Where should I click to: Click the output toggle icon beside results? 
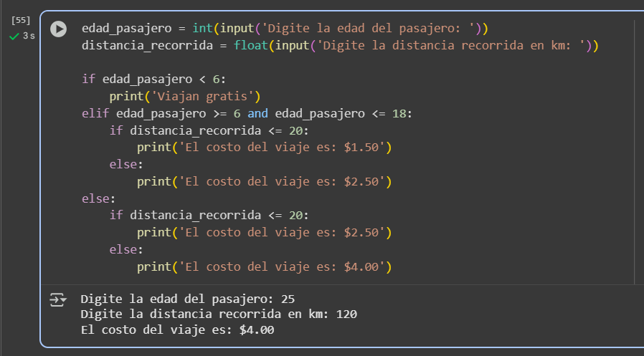point(58,300)
